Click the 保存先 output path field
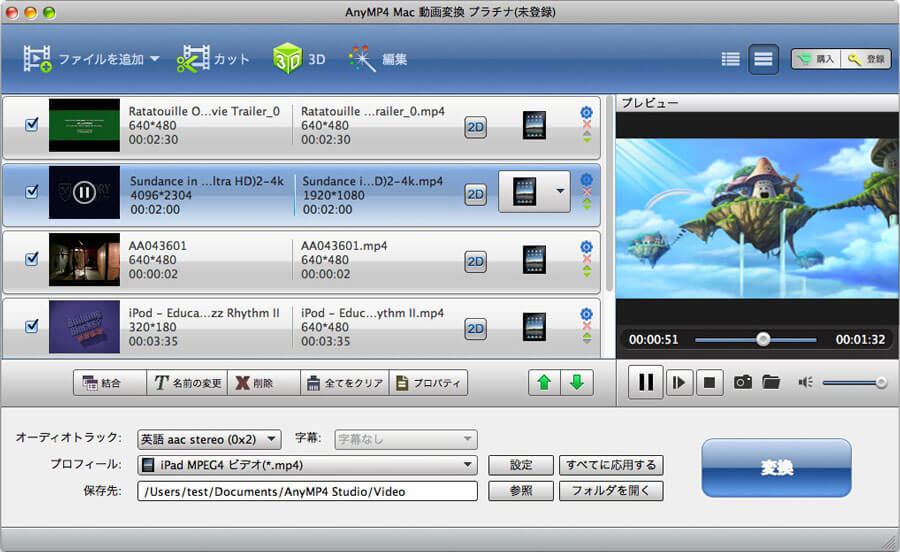Viewport: 900px width, 552px height. (x=307, y=491)
